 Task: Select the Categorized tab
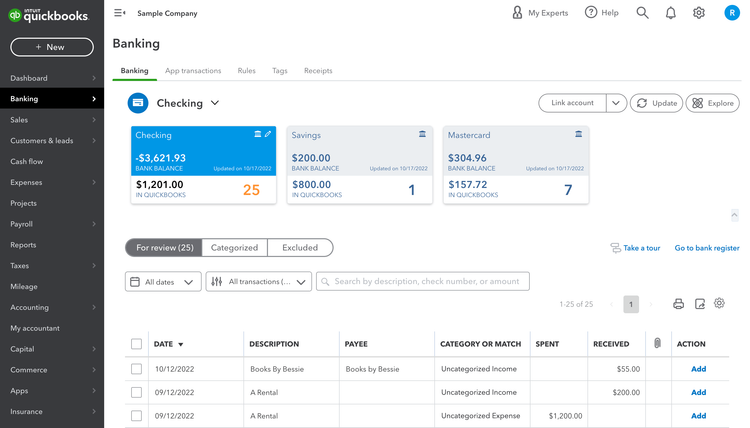(234, 248)
